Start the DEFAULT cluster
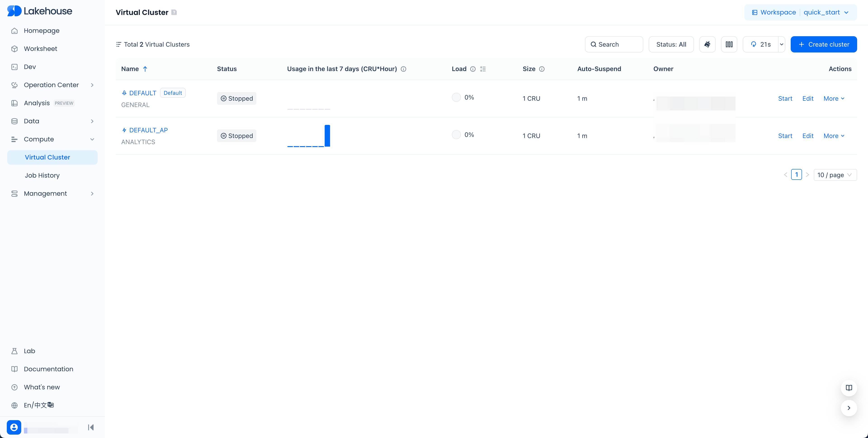 (x=785, y=98)
